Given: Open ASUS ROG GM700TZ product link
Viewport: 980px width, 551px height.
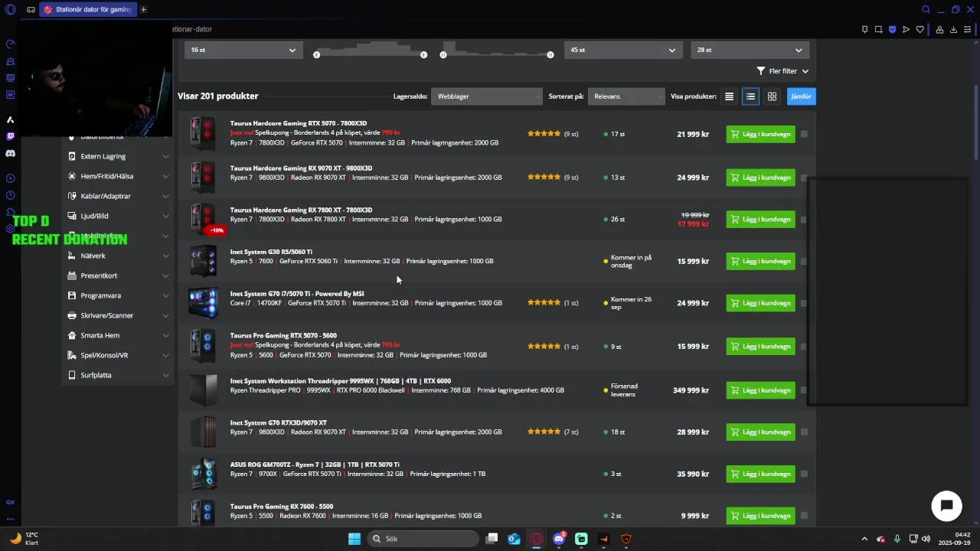Looking at the screenshot, I should (314, 465).
